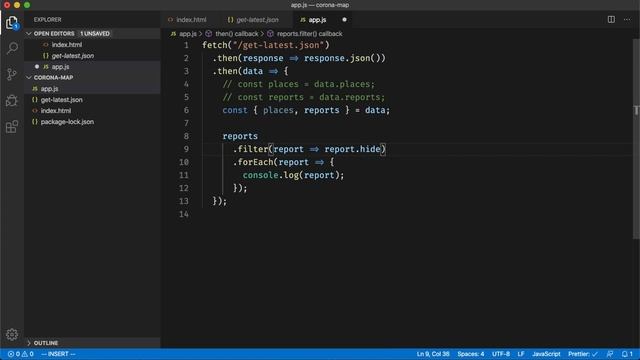This screenshot has width=640, height=360.
Task: Expand the Outline section
Action: [x=29, y=343]
